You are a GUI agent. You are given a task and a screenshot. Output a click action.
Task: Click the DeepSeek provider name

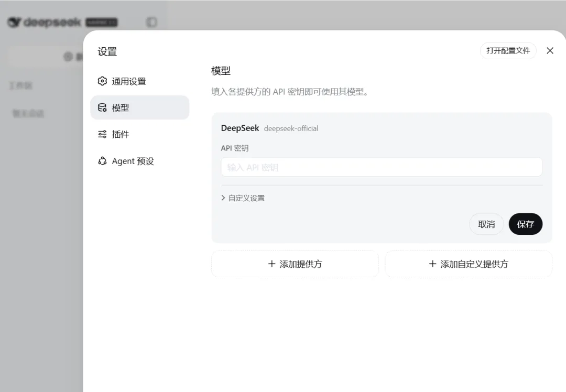(240, 128)
